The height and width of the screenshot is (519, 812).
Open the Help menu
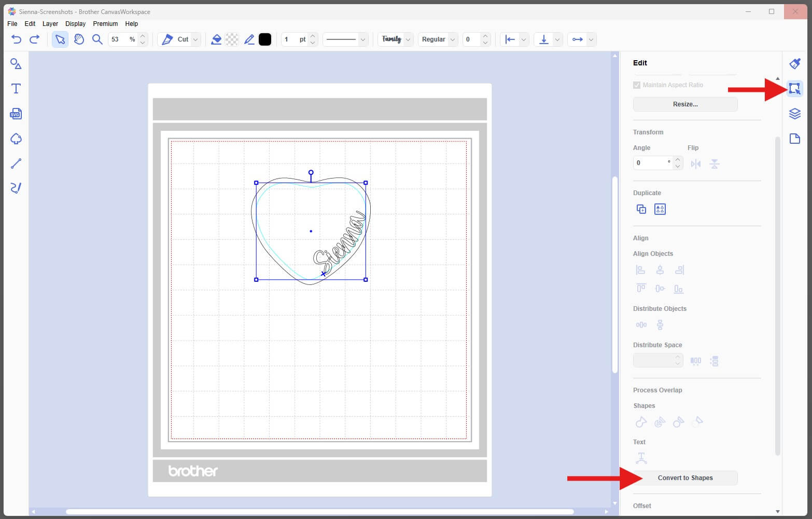click(x=132, y=24)
